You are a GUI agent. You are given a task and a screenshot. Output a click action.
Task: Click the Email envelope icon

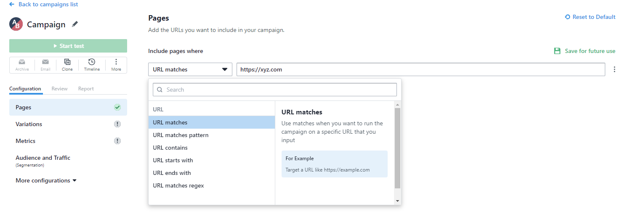(45, 62)
